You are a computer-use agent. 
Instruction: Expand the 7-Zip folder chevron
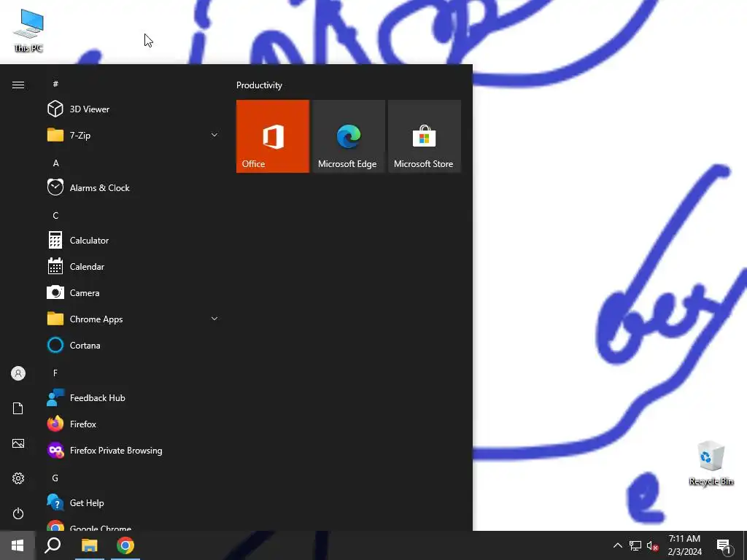pos(214,135)
